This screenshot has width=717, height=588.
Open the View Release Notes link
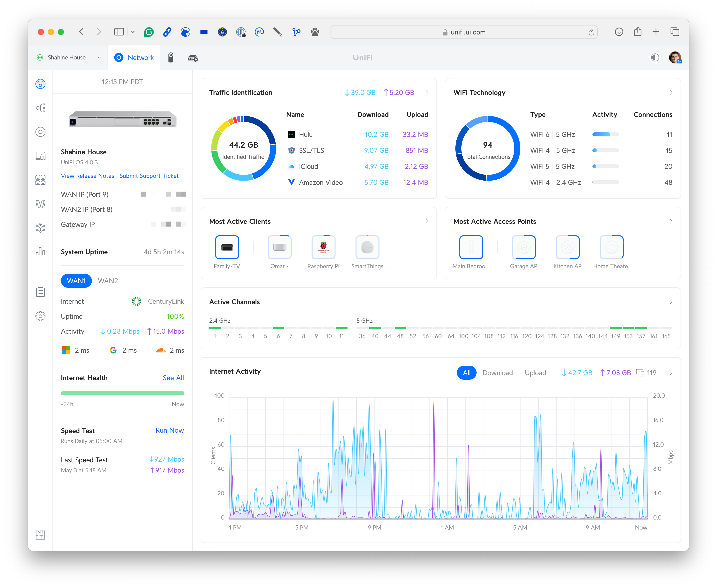pyautogui.click(x=87, y=176)
